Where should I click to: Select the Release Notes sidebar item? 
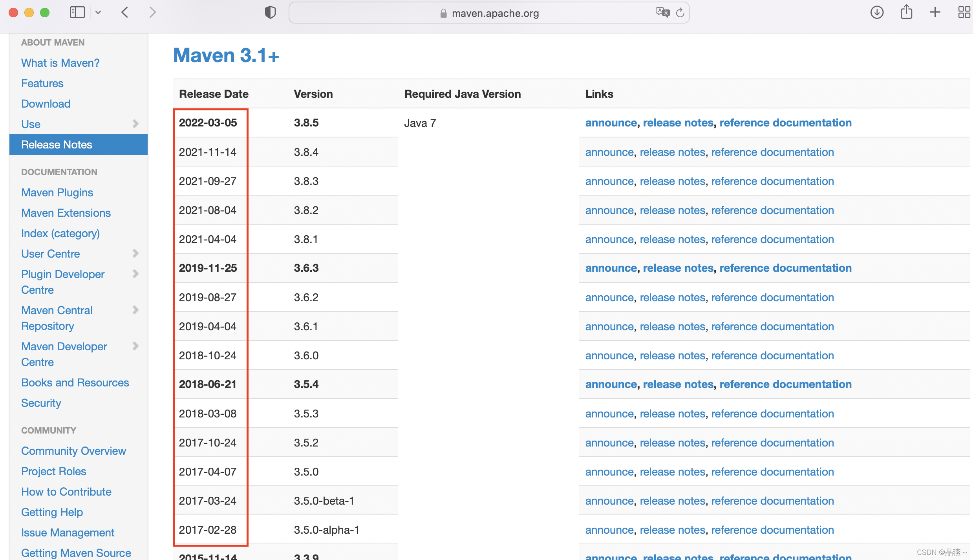[x=57, y=145]
